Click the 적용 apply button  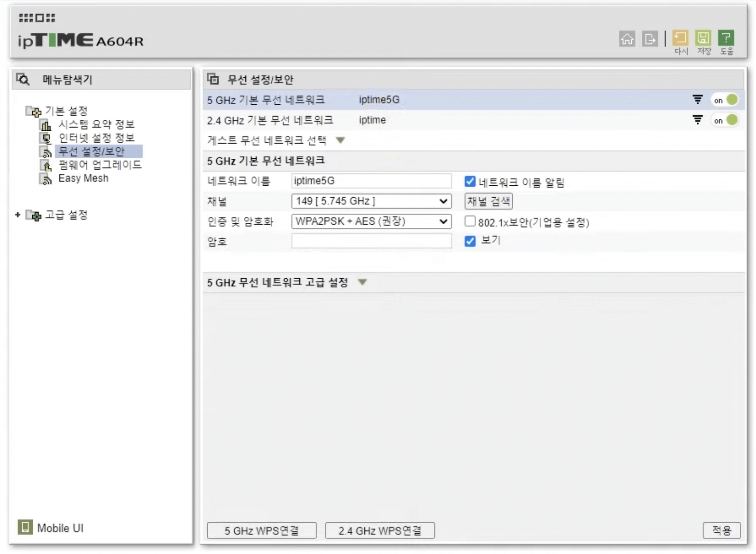721,530
